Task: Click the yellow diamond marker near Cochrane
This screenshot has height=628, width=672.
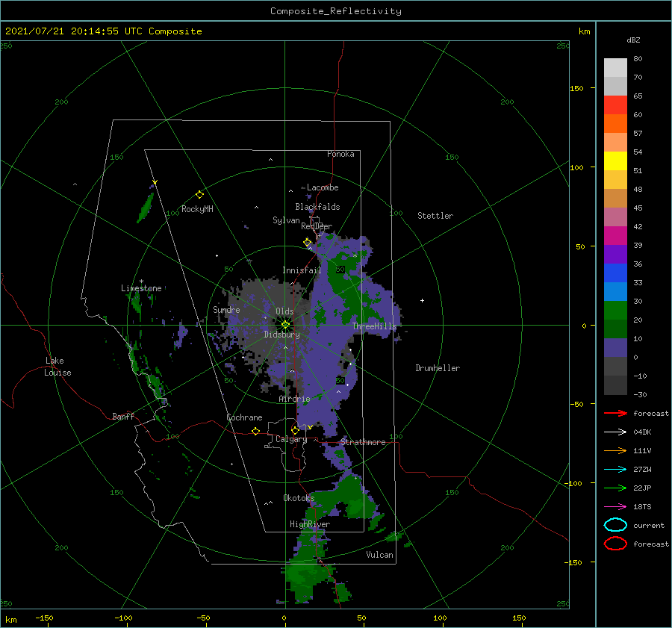Action: coord(255,432)
